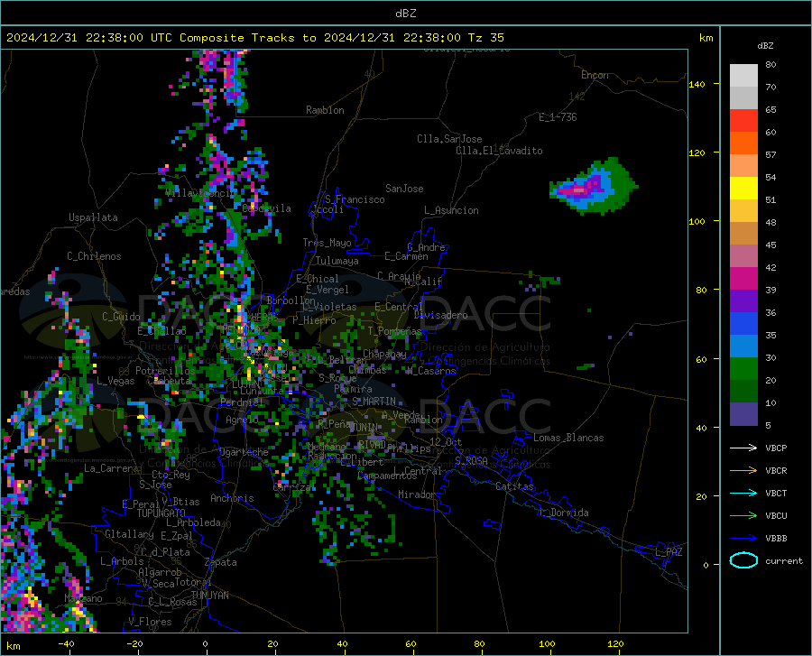Click the 'SanJose' label below Clla.SanJose

tap(404, 189)
